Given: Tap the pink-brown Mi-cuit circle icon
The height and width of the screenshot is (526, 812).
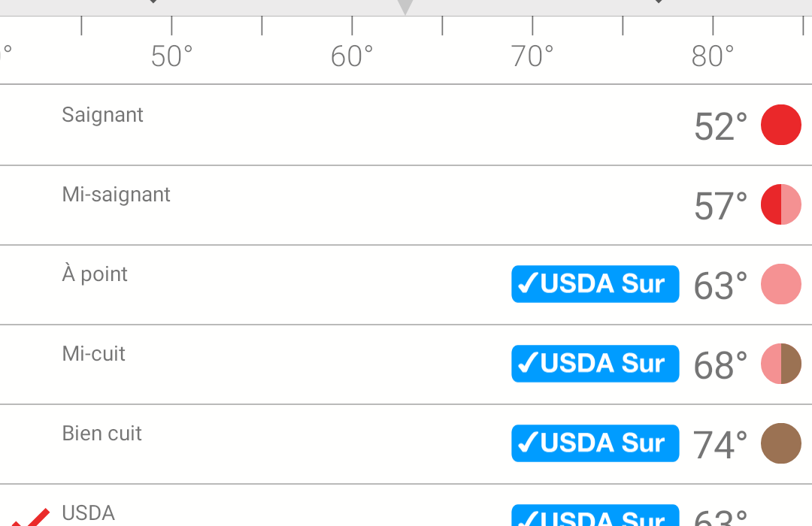Looking at the screenshot, I should pyautogui.click(x=781, y=364).
